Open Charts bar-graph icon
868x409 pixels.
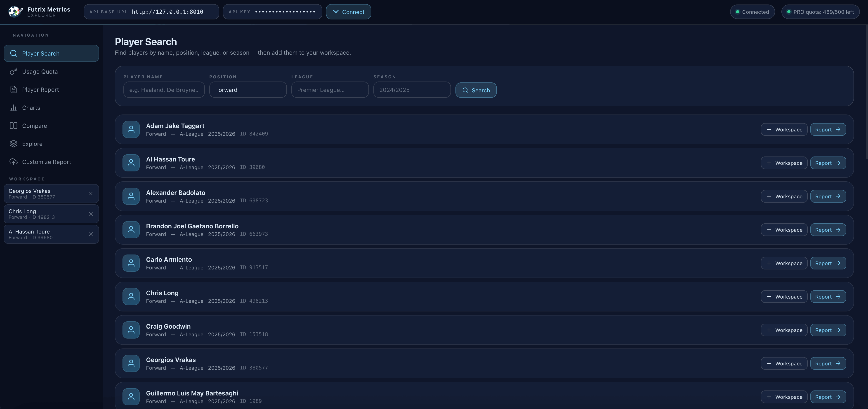[14, 108]
